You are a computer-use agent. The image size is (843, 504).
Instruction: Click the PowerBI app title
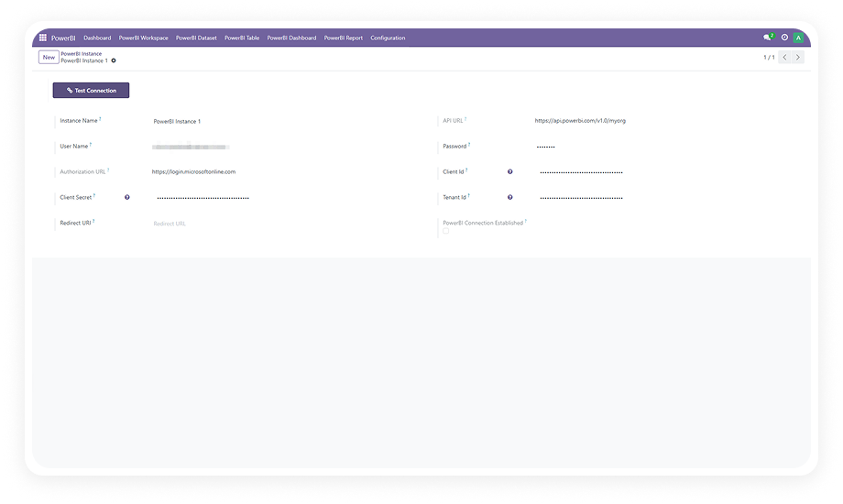click(63, 38)
